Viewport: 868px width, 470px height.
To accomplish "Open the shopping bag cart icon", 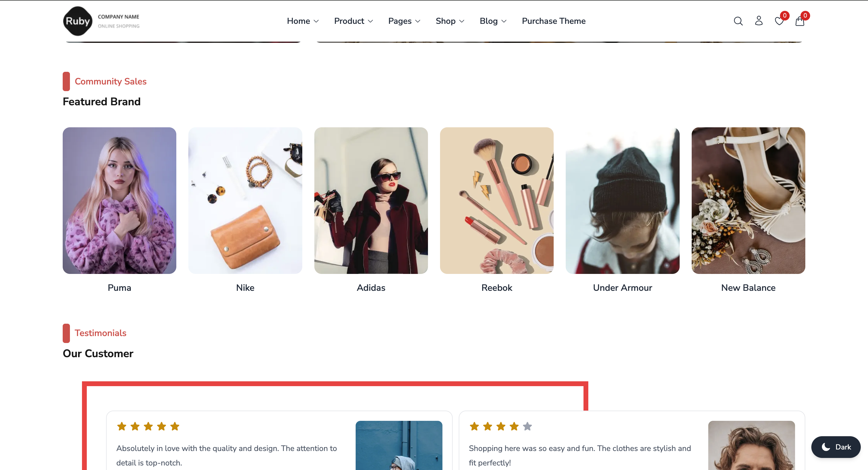I will pos(800,21).
